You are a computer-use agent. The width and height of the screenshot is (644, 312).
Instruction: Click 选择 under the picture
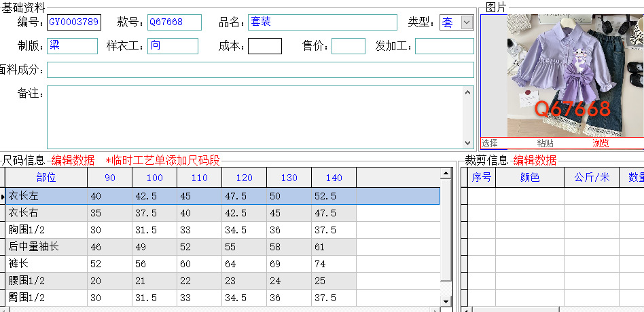click(x=490, y=143)
